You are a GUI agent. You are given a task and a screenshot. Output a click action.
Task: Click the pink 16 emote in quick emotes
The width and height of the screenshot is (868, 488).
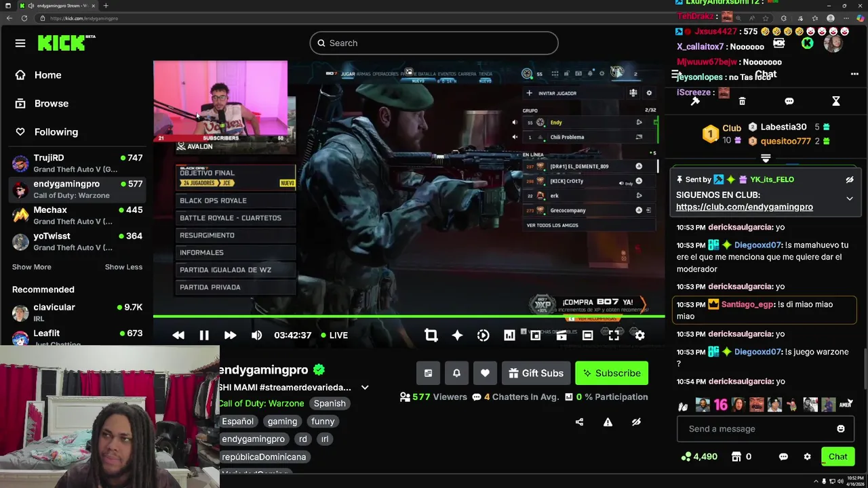point(720,405)
